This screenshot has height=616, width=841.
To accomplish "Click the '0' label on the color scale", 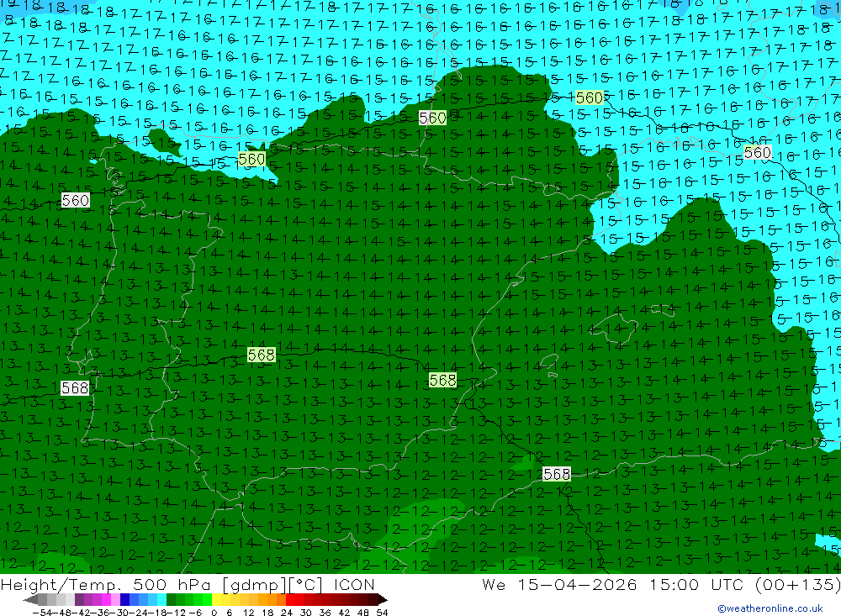I will (214, 613).
